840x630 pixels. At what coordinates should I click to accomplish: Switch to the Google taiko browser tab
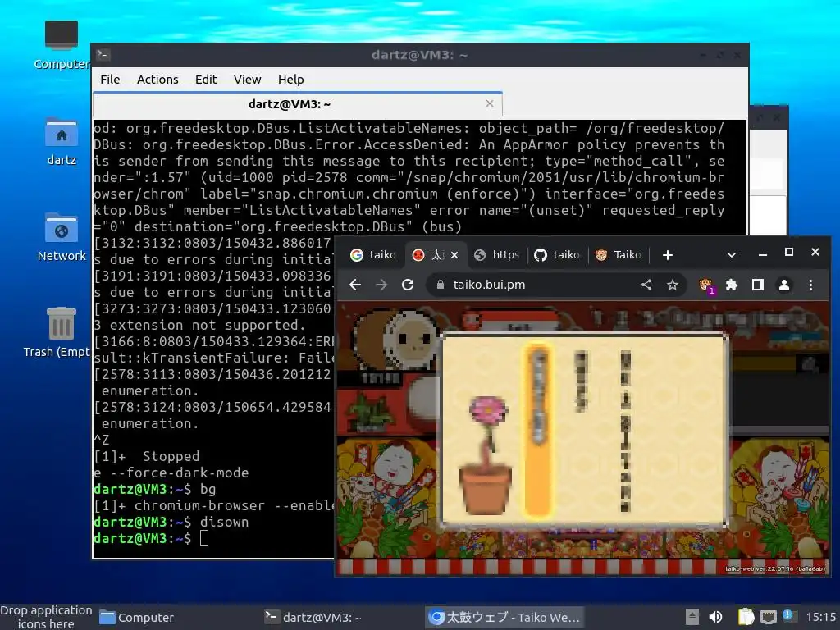(x=373, y=255)
